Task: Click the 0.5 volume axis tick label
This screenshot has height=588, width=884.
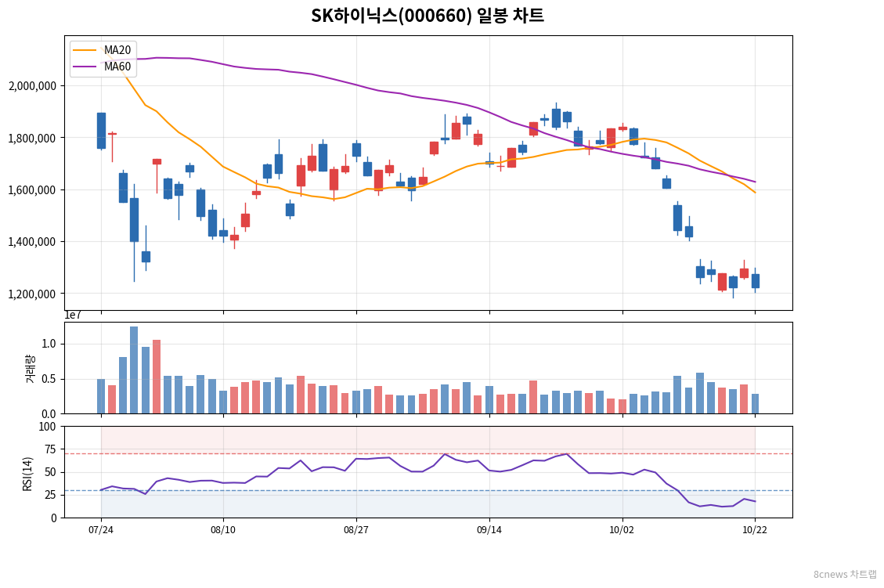Action: pos(49,379)
